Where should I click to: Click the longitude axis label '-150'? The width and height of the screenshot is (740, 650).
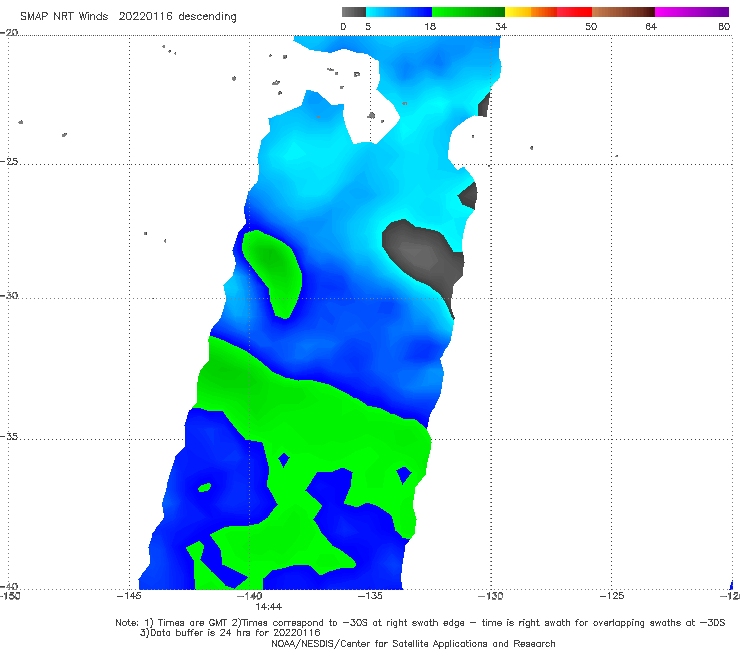9,596
